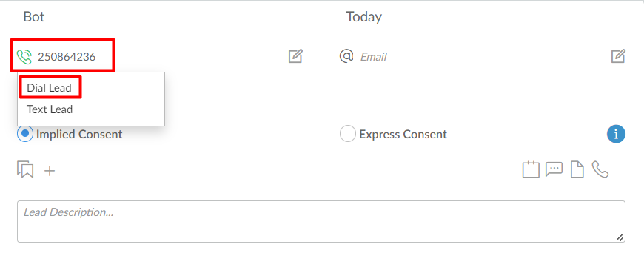
Task: Choose Text Lead from the menu
Action: [x=50, y=109]
